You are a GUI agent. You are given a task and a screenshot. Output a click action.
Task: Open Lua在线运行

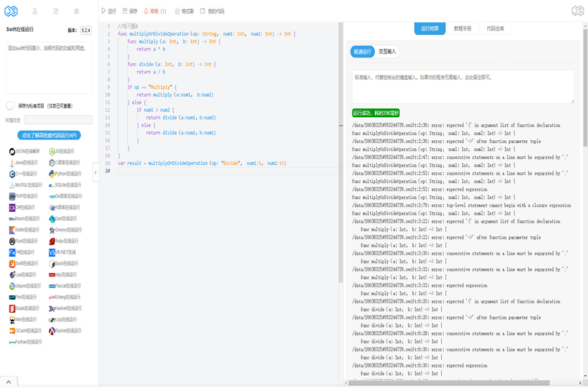[23, 275]
